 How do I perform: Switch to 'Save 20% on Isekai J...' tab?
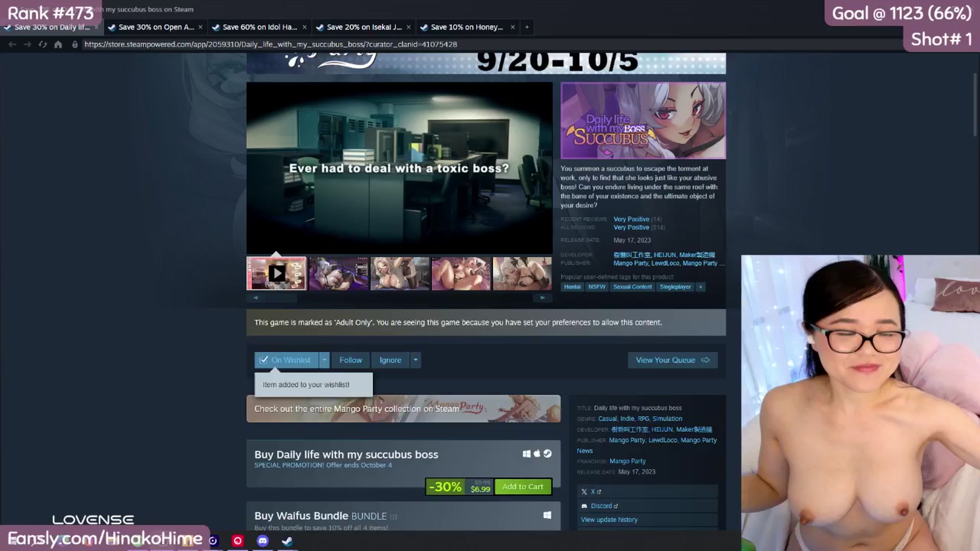[364, 27]
